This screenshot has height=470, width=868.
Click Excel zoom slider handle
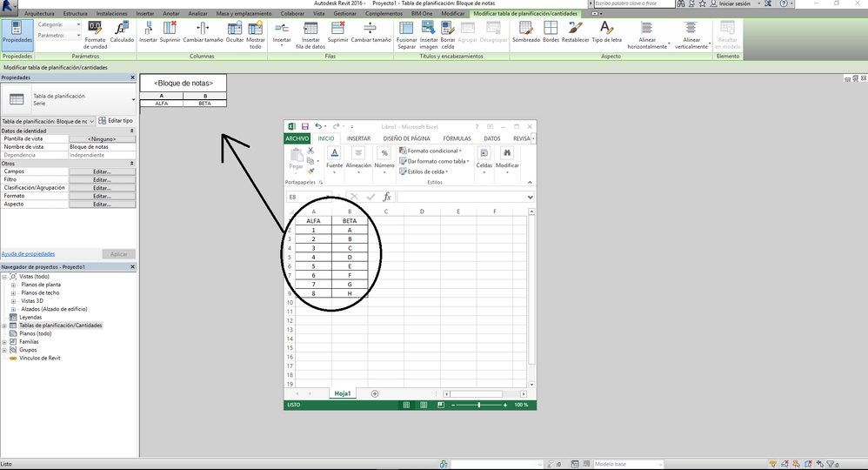pos(479,405)
